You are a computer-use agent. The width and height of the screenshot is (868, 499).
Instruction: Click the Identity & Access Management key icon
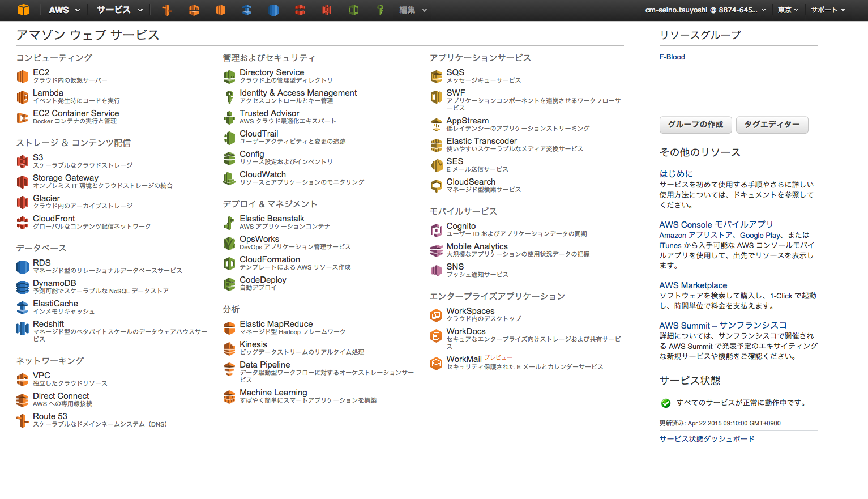229,97
